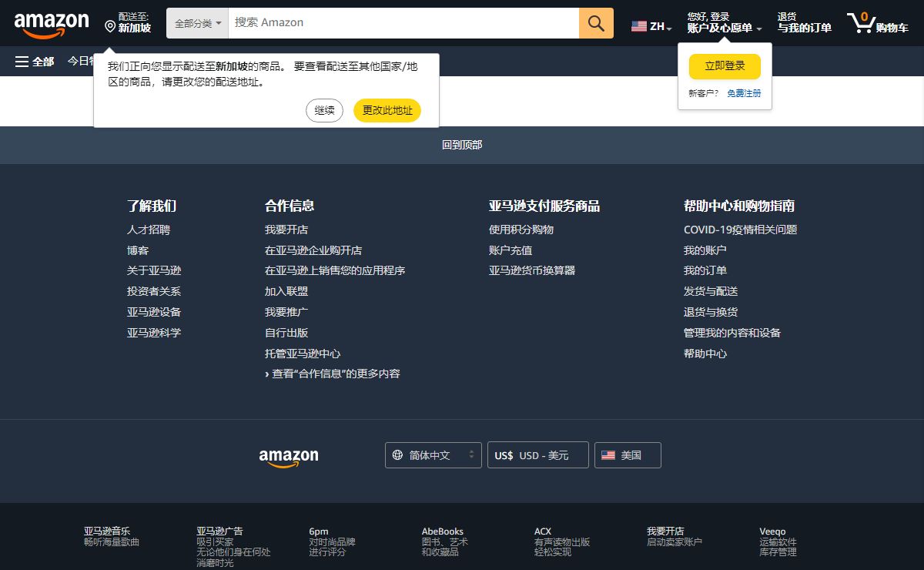Open the 人才招聘 footer link
The image size is (924, 570).
149,230
